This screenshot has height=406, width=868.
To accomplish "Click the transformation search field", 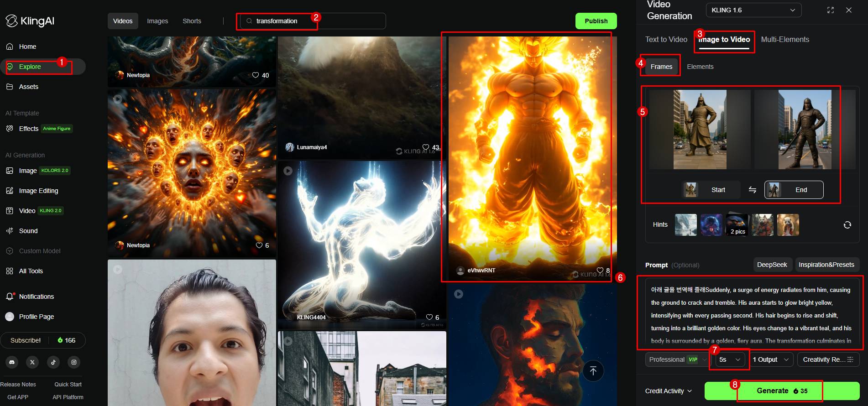I will tap(313, 21).
